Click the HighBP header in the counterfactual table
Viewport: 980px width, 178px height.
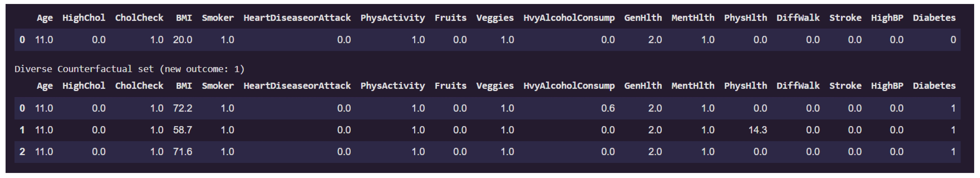(x=887, y=86)
